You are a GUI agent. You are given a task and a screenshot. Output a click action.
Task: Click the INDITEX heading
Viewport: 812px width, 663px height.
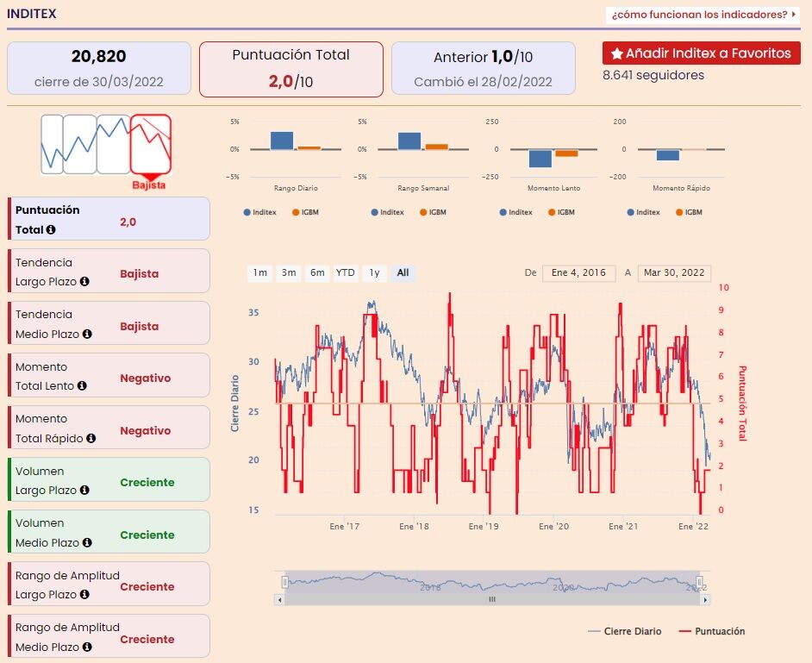click(32, 14)
